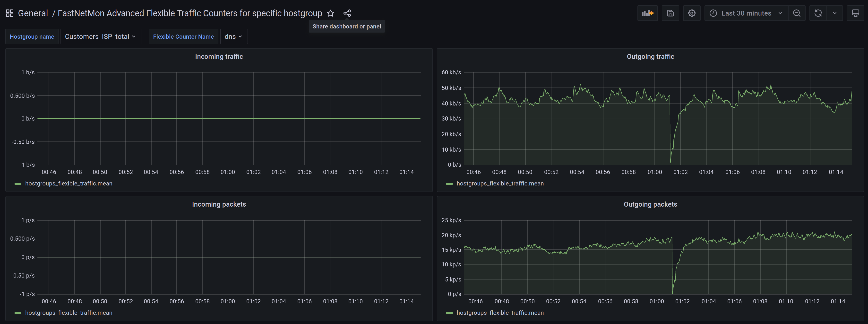The height and width of the screenshot is (324, 868).
Task: Open the Customers_ISP_total hostgroup dropdown
Action: 100,36
